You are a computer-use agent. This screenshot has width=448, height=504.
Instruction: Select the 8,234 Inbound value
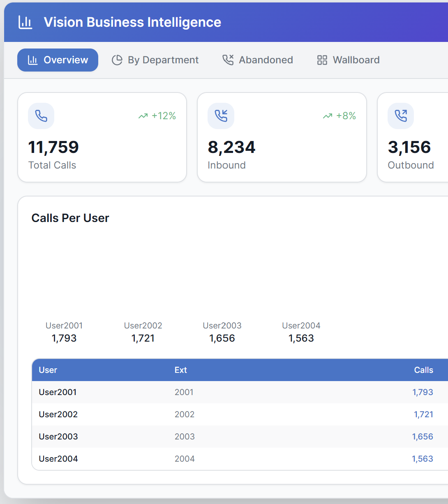tap(231, 147)
